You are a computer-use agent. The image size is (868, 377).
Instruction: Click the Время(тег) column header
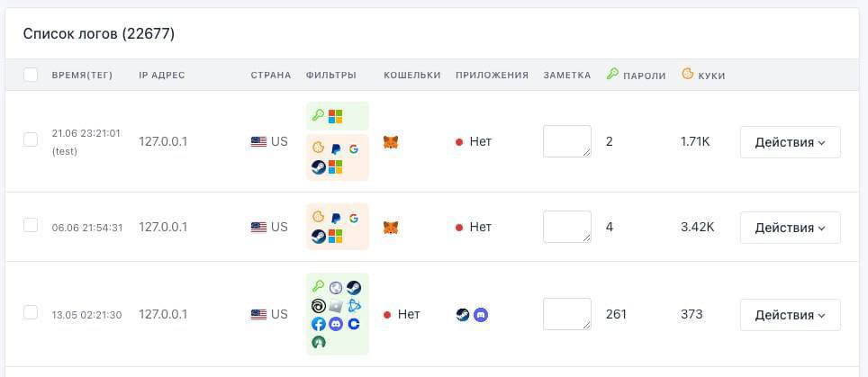[x=82, y=76]
